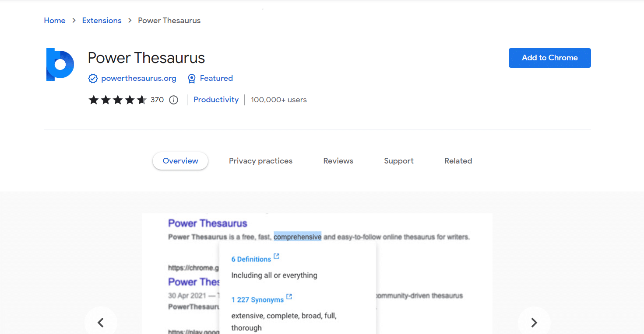Image resolution: width=644 pixels, height=334 pixels.
Task: Click the 100,000+ users text
Action: pos(279,100)
